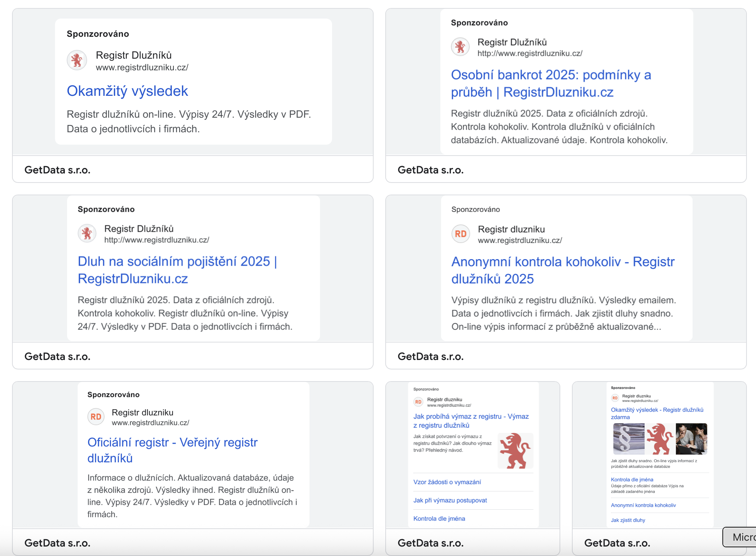
Task: Open Okamžitý výsledek - Registr dlužníků zdarma link
Action: click(x=657, y=414)
